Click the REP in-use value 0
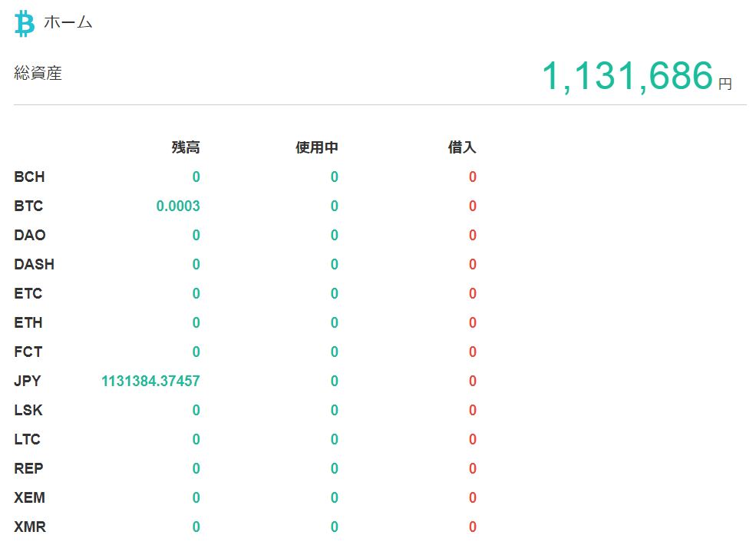756x545 pixels. (334, 468)
